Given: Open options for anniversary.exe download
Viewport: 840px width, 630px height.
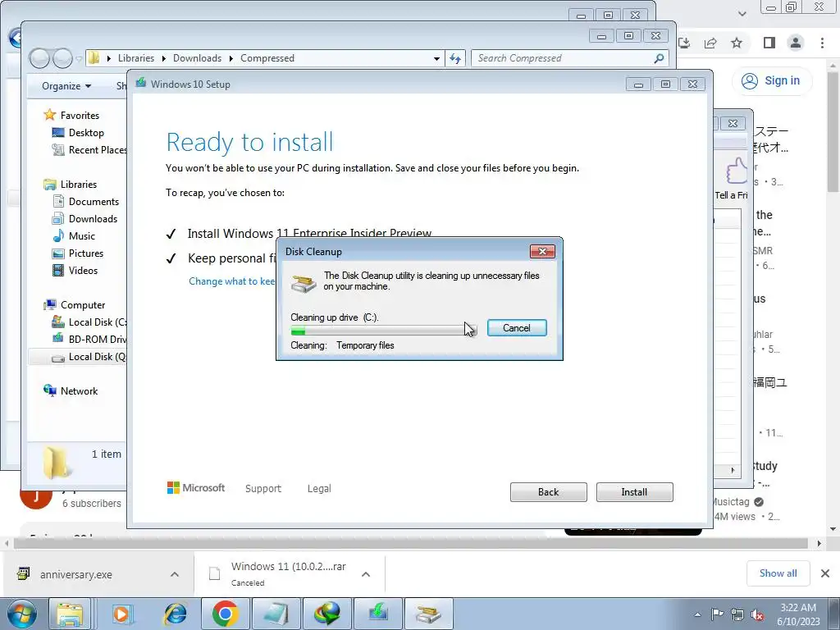Looking at the screenshot, I should pos(175,574).
